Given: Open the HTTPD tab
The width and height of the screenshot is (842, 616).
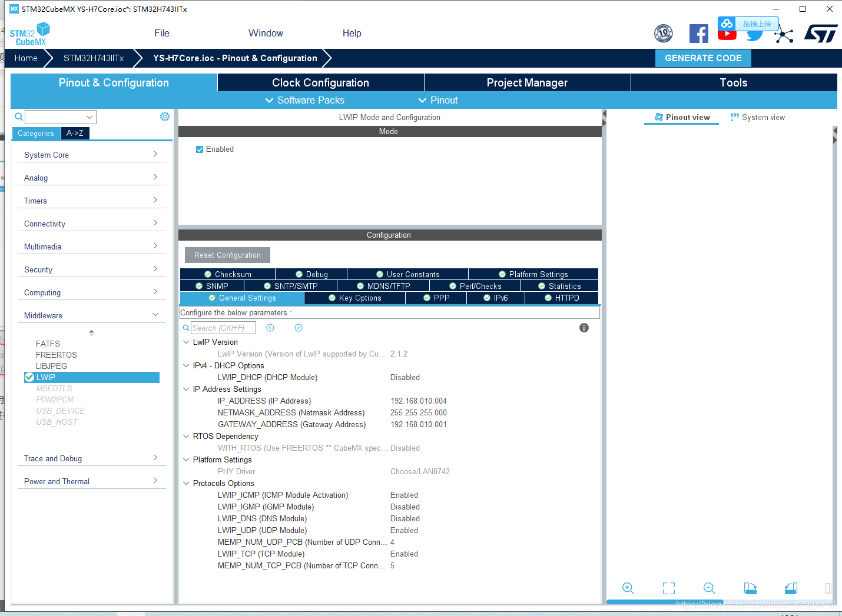Looking at the screenshot, I should (x=562, y=298).
